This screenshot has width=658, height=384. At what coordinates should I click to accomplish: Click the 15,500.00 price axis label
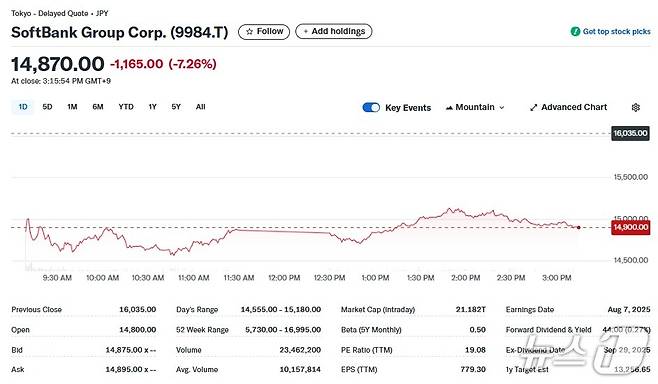coord(631,177)
